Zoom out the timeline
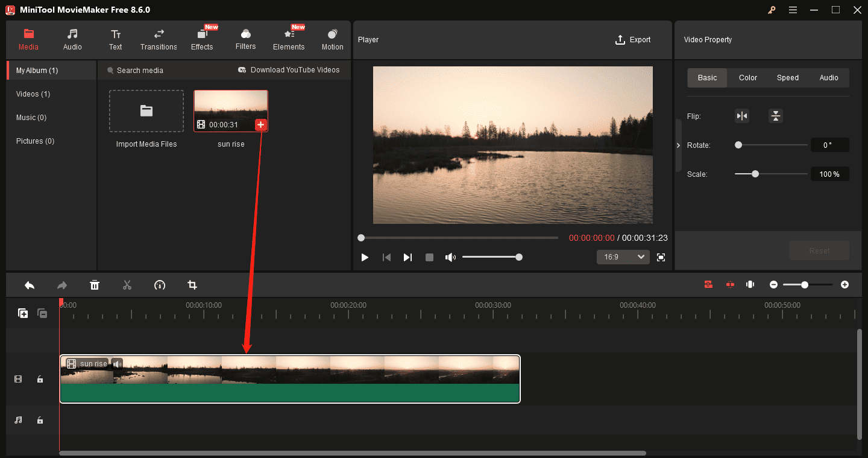Image resolution: width=868 pixels, height=458 pixels. (773, 284)
